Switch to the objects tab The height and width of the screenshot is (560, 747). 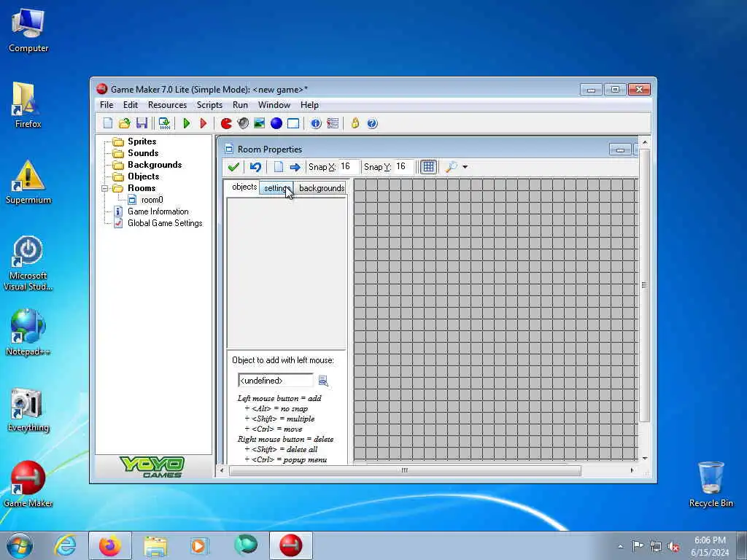click(244, 187)
